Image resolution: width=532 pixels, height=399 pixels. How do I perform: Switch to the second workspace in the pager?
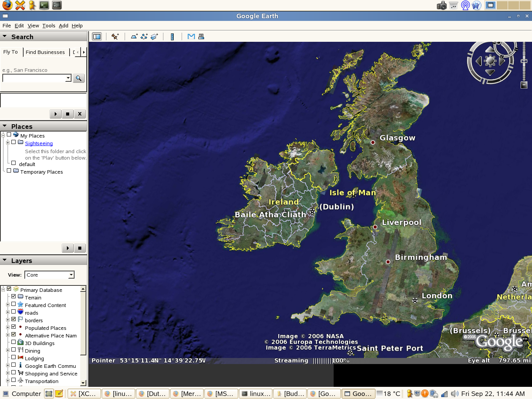point(502,5)
